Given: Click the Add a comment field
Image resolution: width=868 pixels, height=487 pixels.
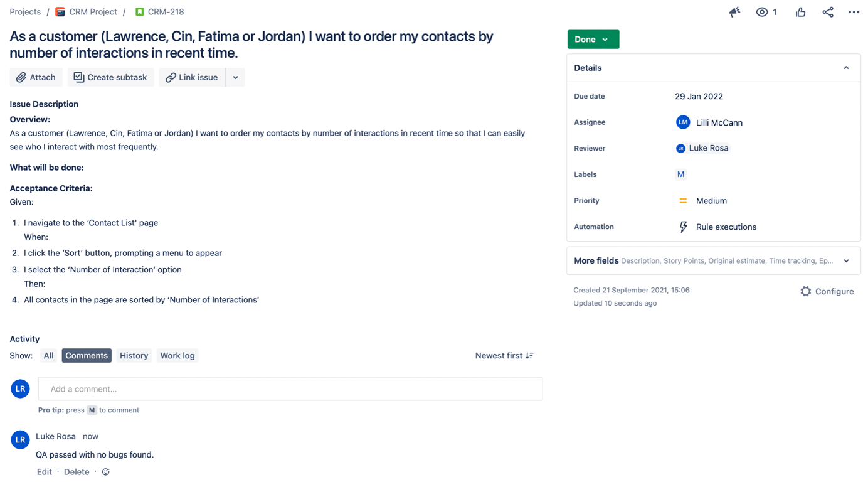Looking at the screenshot, I should pos(290,389).
